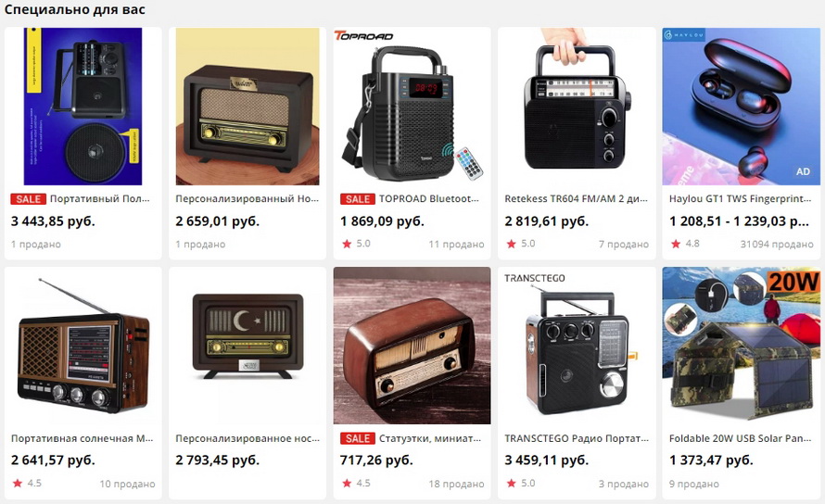Screen dimensions: 825x504
Task: Click the 4.8 star rating of Haylou
Action: tap(685, 244)
